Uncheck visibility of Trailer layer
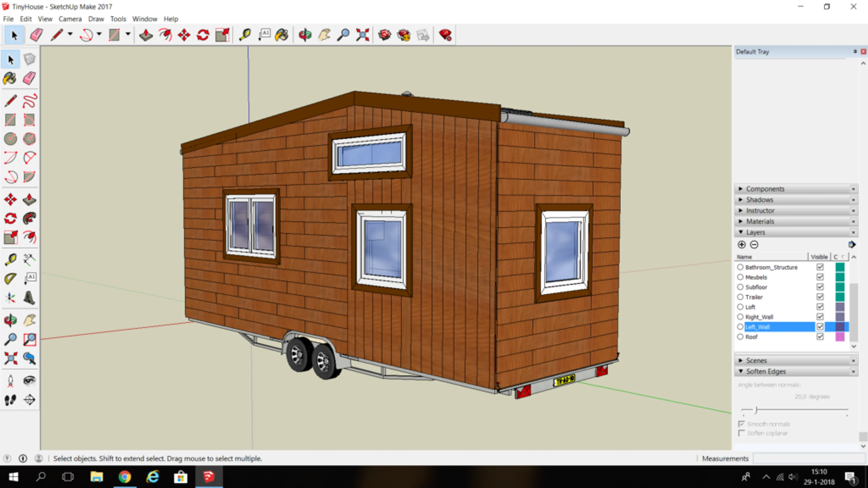This screenshot has width=868, height=488. (820, 297)
